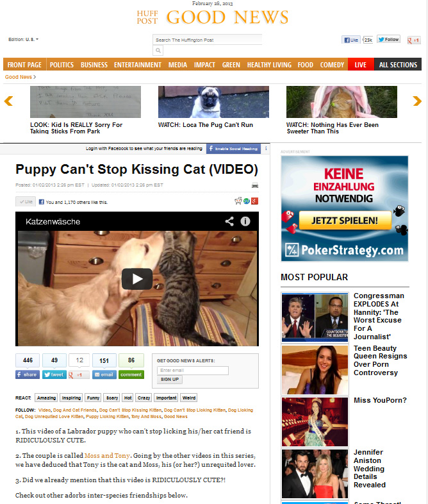Viewport: 428px width, 504px height.
Task: Follow the Moss and Tony link
Action: pos(107,455)
